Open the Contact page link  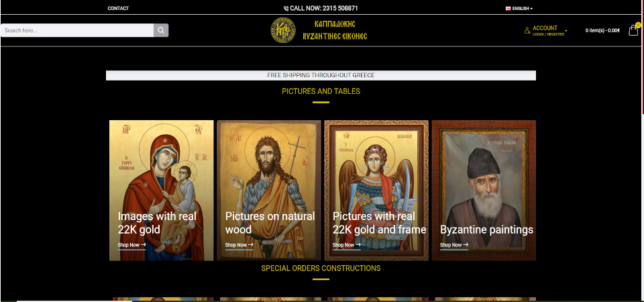pos(118,8)
